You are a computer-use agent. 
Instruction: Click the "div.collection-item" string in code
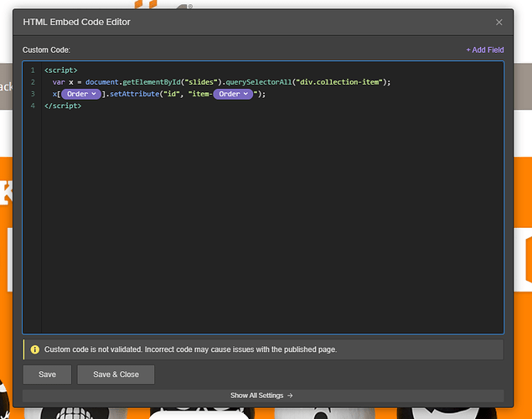(339, 82)
